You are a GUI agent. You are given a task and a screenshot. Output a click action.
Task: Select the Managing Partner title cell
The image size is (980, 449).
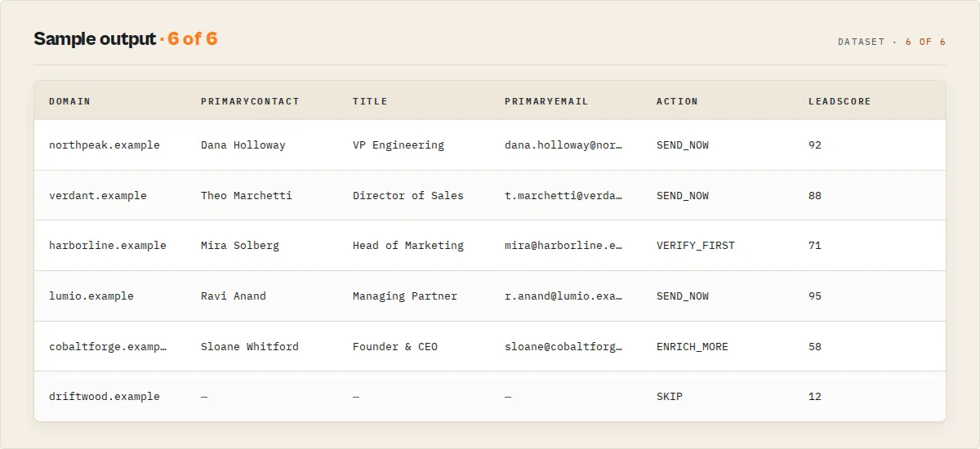click(x=405, y=296)
